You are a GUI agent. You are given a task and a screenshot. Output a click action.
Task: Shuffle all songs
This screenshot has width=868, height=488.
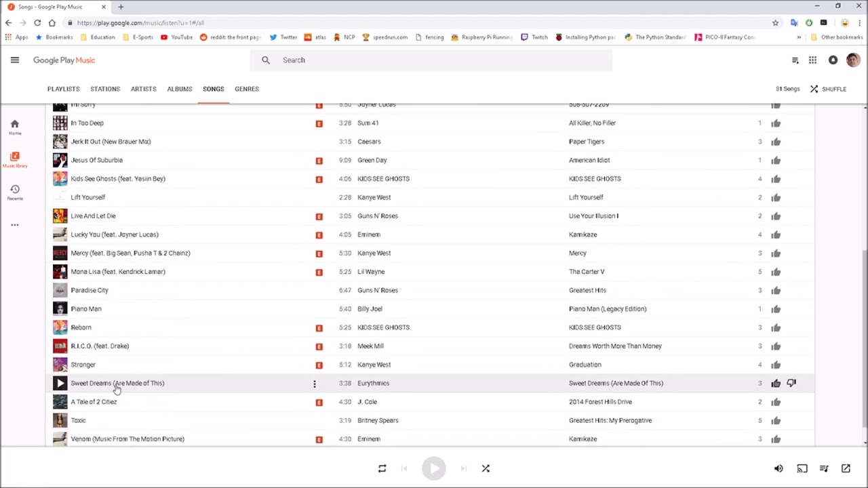828,89
